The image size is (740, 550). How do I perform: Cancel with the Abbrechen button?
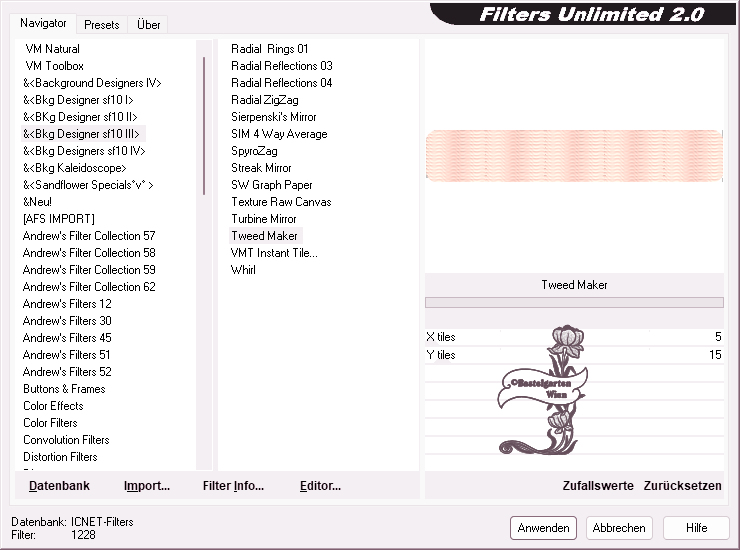[x=619, y=528]
